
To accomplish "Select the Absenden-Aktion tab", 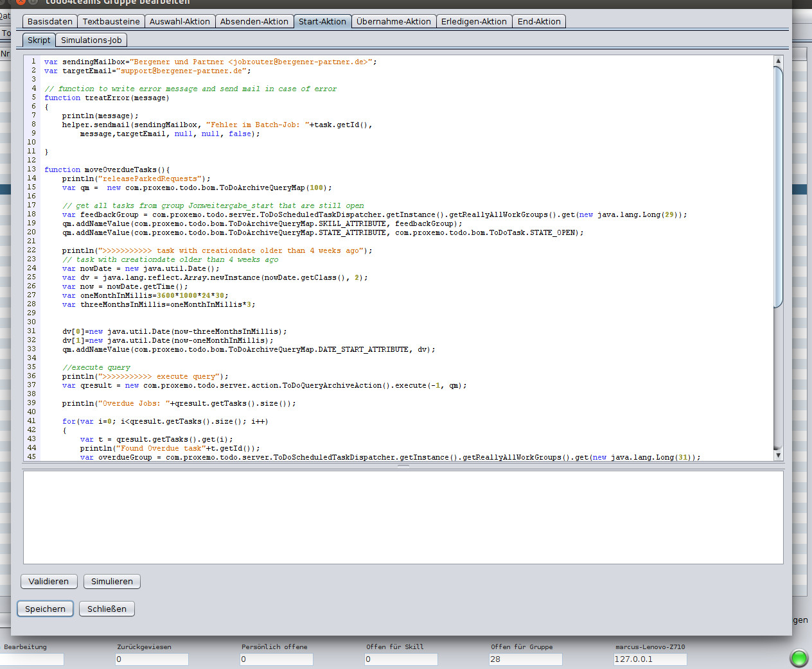I will 254,21.
